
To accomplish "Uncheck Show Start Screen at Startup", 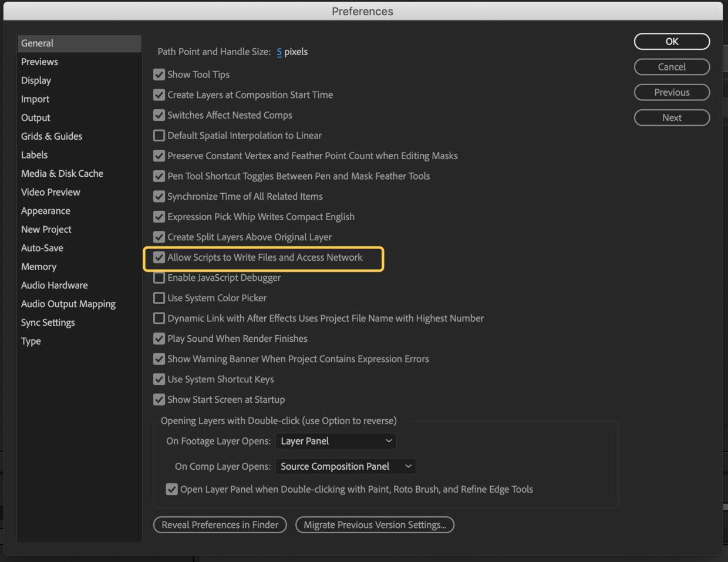I will [159, 399].
